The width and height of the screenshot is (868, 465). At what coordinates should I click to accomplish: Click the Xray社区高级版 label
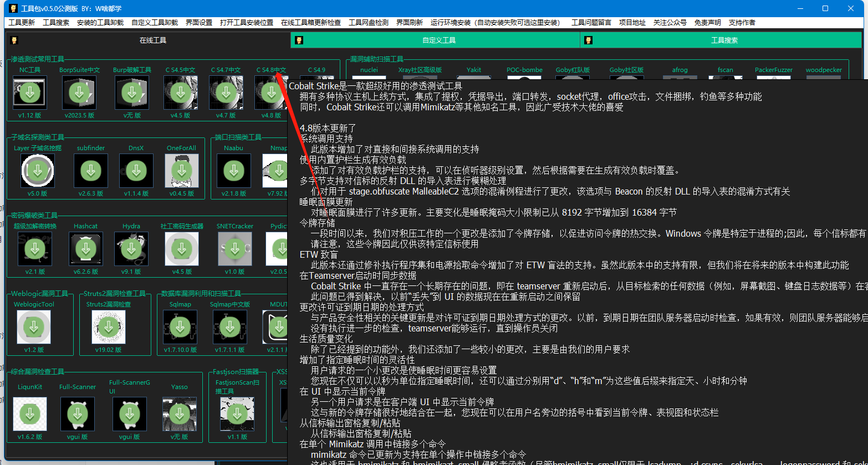coord(420,70)
